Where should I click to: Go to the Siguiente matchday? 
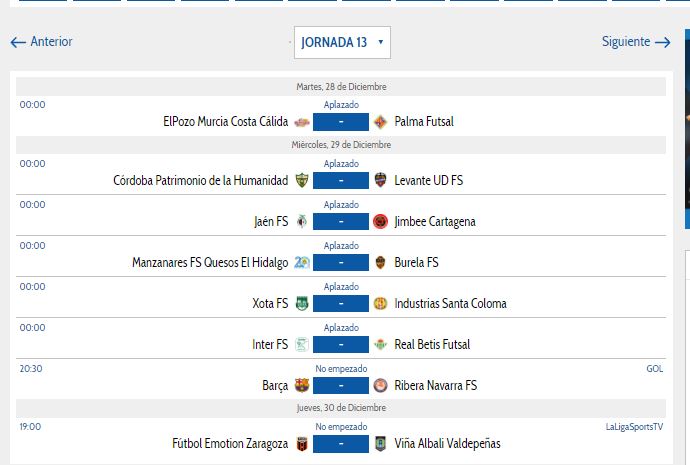[x=635, y=42]
